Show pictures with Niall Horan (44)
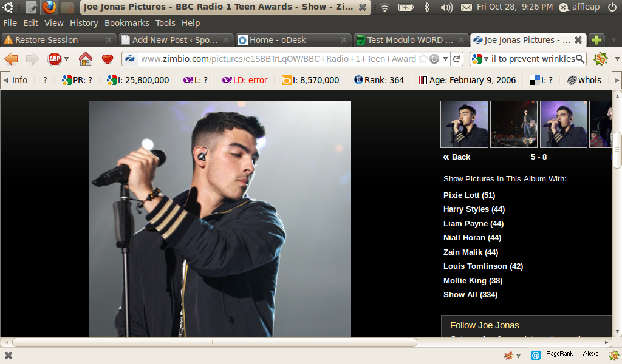Image resolution: width=622 pixels, height=364 pixels. [472, 238]
